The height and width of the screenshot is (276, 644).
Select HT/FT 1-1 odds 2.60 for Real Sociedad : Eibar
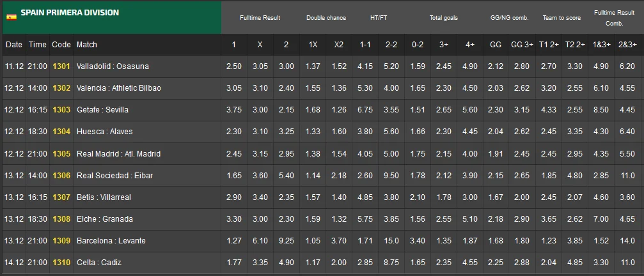pyautogui.click(x=365, y=176)
